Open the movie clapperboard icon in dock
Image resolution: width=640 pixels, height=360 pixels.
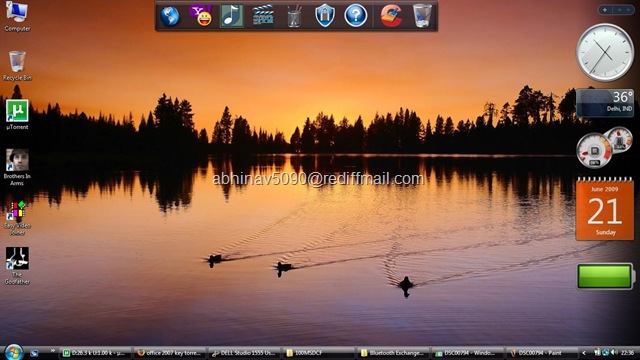pos(263,16)
